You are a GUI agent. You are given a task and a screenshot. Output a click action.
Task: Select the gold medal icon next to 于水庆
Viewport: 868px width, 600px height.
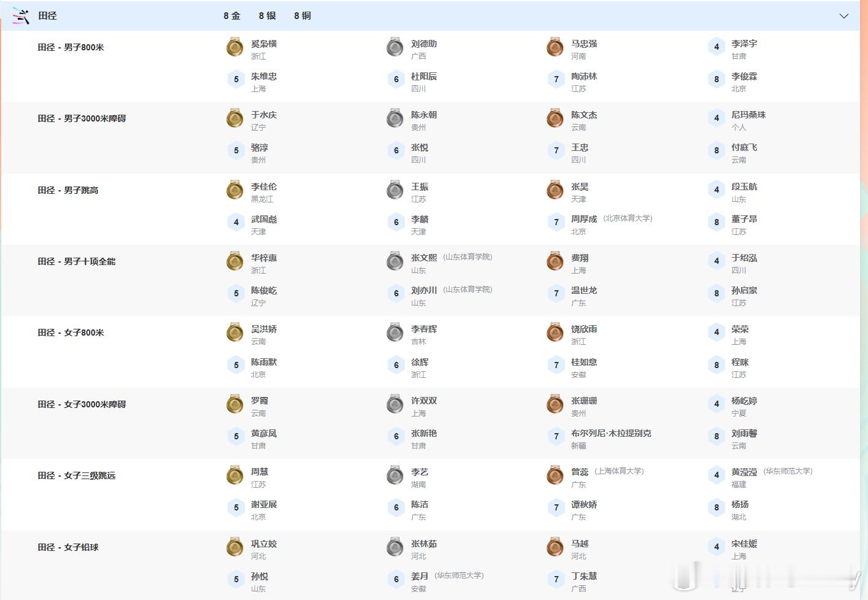point(235,118)
